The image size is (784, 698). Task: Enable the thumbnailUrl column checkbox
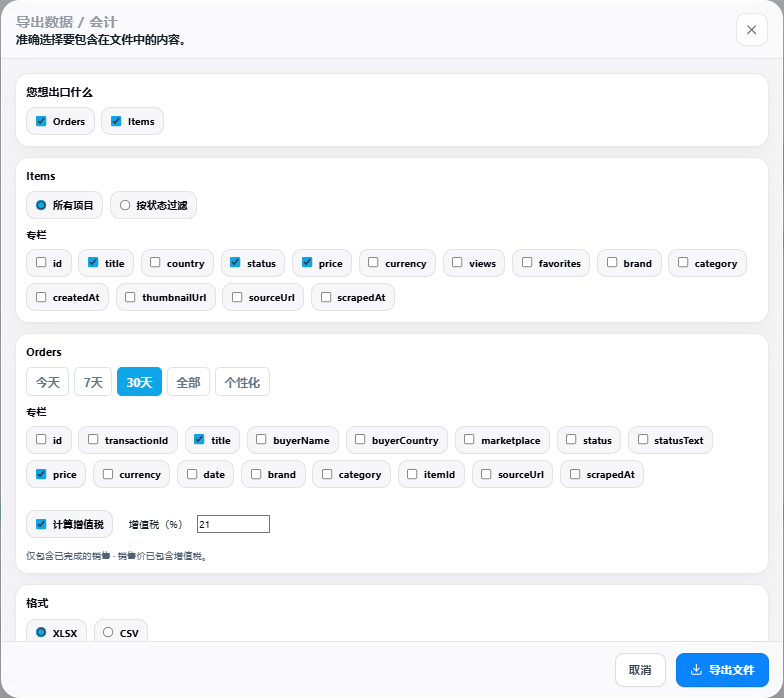pyautogui.click(x=130, y=297)
